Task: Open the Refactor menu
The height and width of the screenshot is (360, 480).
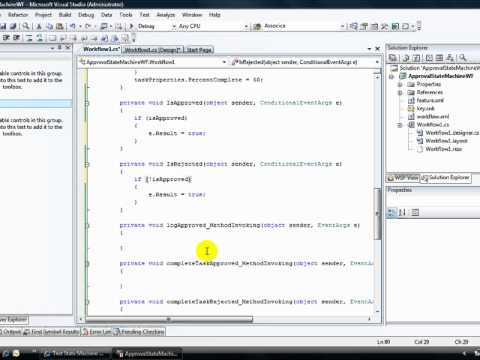Action: (x=18, y=15)
